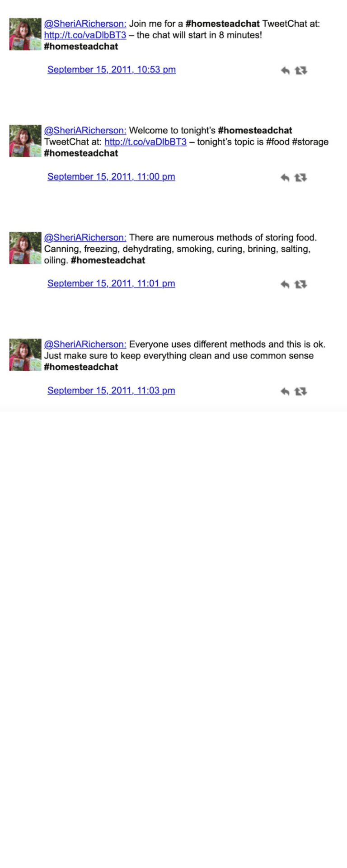Open September 15, 2011, 10:53 pm timestamp
The width and height of the screenshot is (347, 868).
pyautogui.click(x=112, y=70)
